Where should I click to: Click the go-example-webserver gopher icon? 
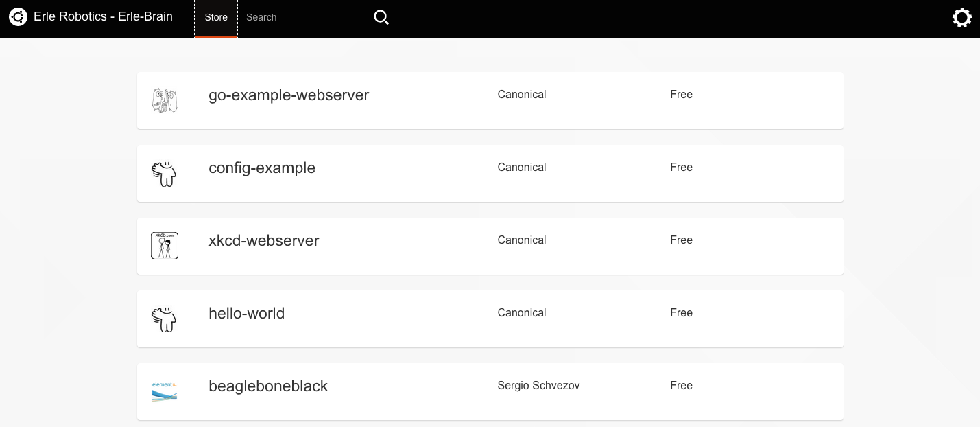click(165, 100)
